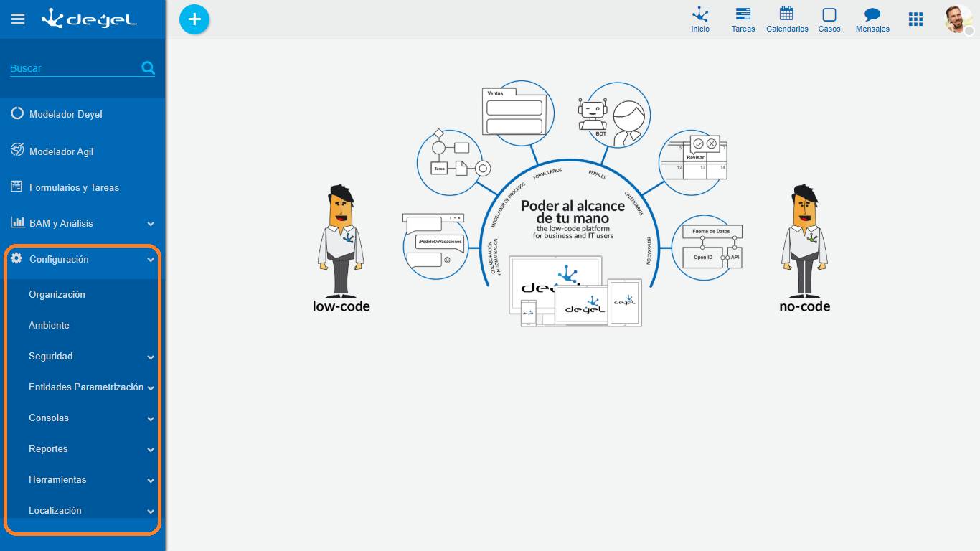Expand Entidades Parametrización chevron
Viewport: 980px width, 551px height.
tap(151, 387)
